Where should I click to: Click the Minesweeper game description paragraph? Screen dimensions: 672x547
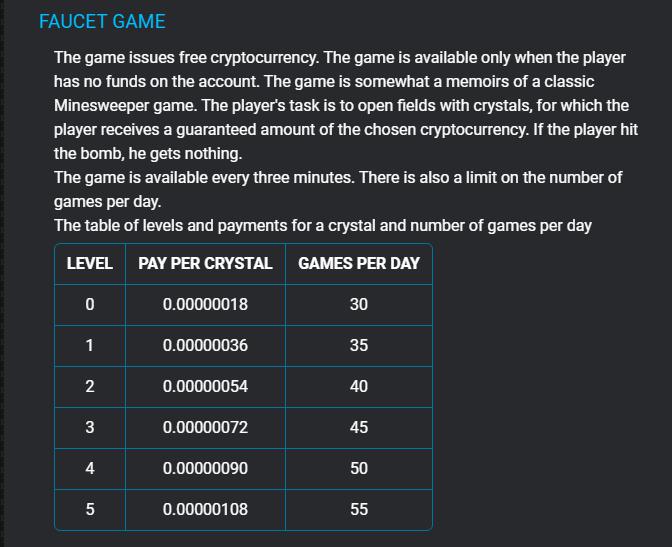[x=346, y=105]
